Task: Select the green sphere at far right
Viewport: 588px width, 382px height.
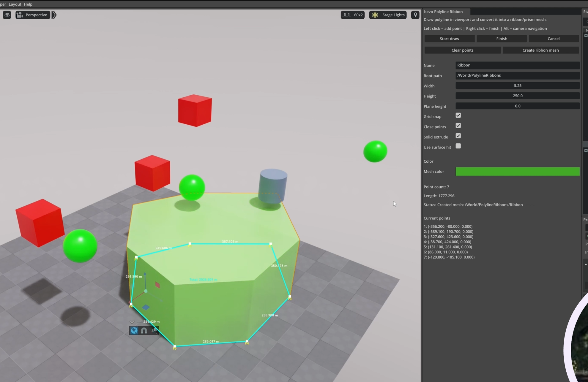Action: pyautogui.click(x=375, y=151)
